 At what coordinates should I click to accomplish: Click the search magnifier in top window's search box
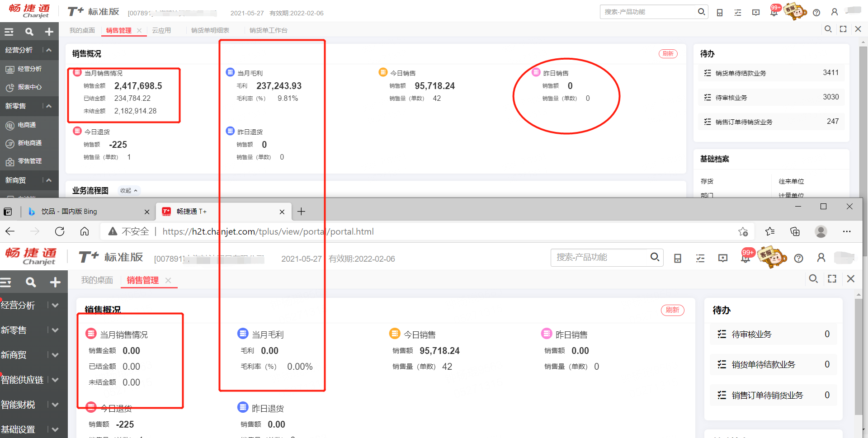(701, 12)
